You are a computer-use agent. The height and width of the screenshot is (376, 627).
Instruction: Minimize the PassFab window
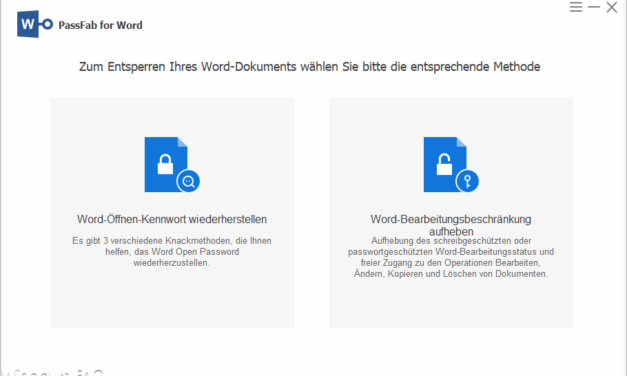(594, 7)
